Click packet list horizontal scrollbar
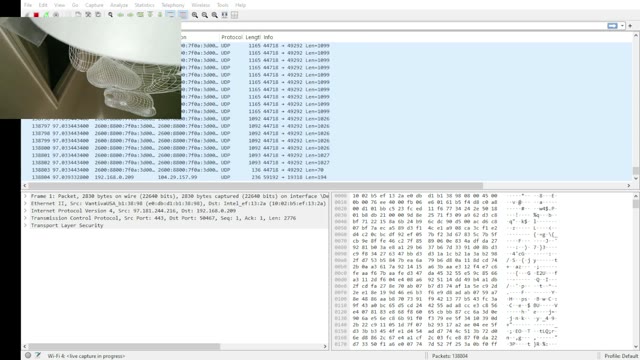 pyautogui.click(x=256, y=185)
